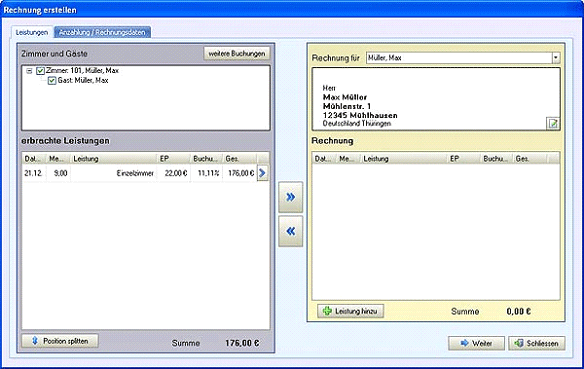
Task: Click Deutschland Thüringen in address box
Action: [357, 124]
